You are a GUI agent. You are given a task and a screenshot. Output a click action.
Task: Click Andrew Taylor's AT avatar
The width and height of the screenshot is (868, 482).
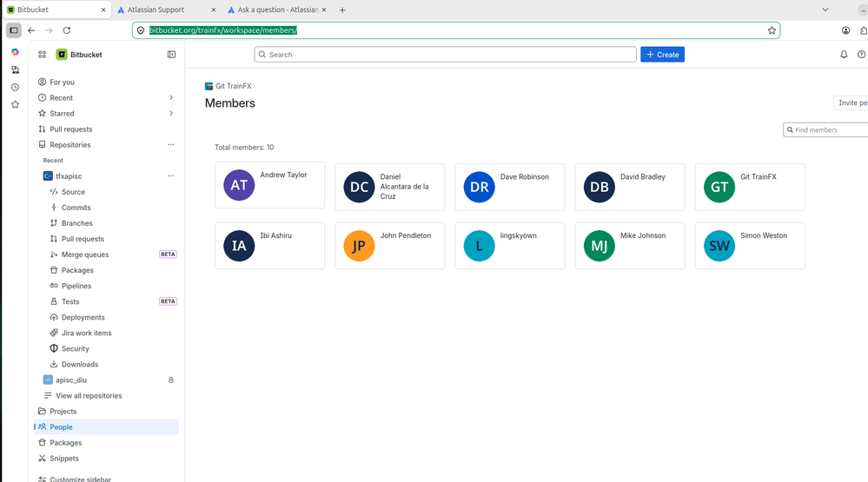point(239,185)
